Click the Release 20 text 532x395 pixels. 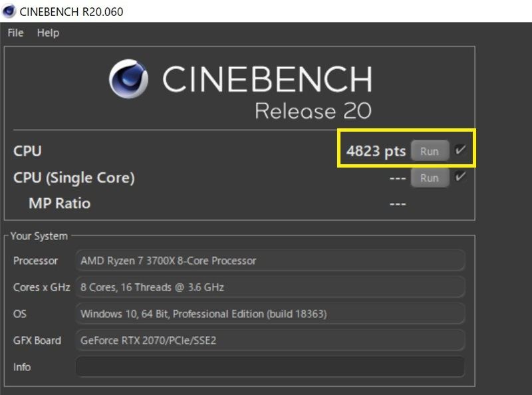pos(313,111)
